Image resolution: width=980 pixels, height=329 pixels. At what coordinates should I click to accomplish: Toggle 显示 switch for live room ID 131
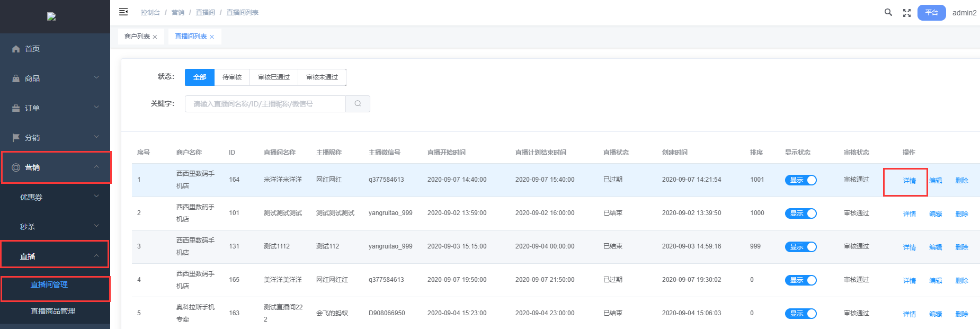[800, 247]
